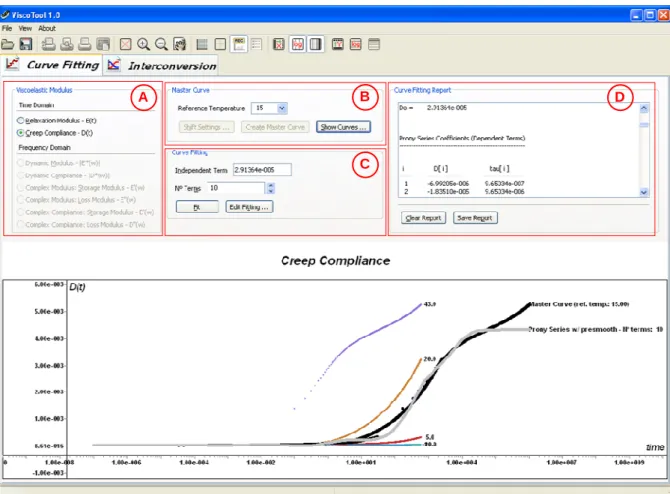Viewport: 670px width, 494px height.
Task: Click the table icon with red X
Action: 279,44
